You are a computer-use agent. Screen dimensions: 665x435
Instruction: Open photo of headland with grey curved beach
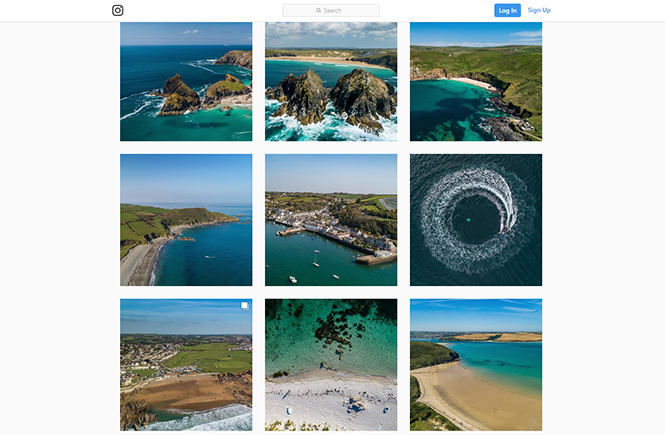click(x=186, y=220)
